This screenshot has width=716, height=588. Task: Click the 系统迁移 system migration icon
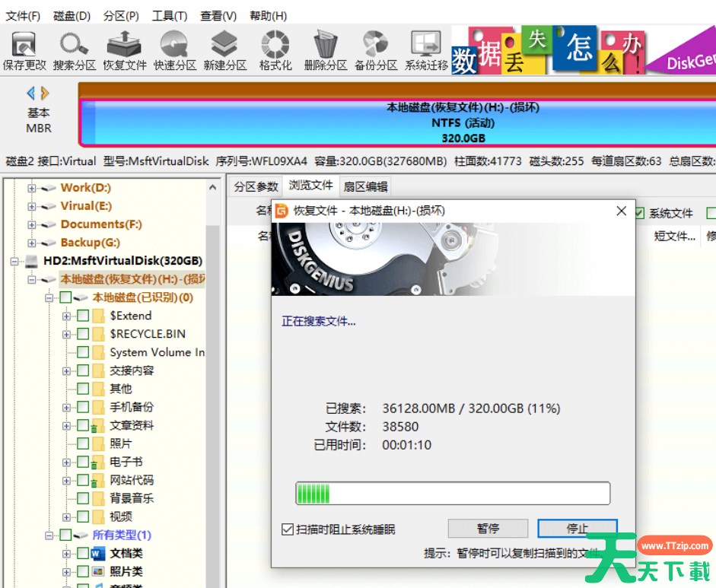(426, 50)
